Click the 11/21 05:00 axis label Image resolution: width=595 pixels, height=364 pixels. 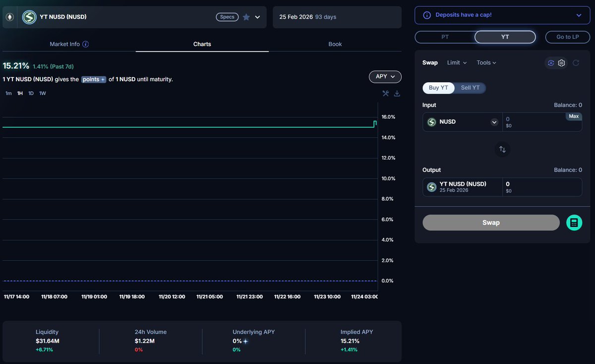(209, 297)
